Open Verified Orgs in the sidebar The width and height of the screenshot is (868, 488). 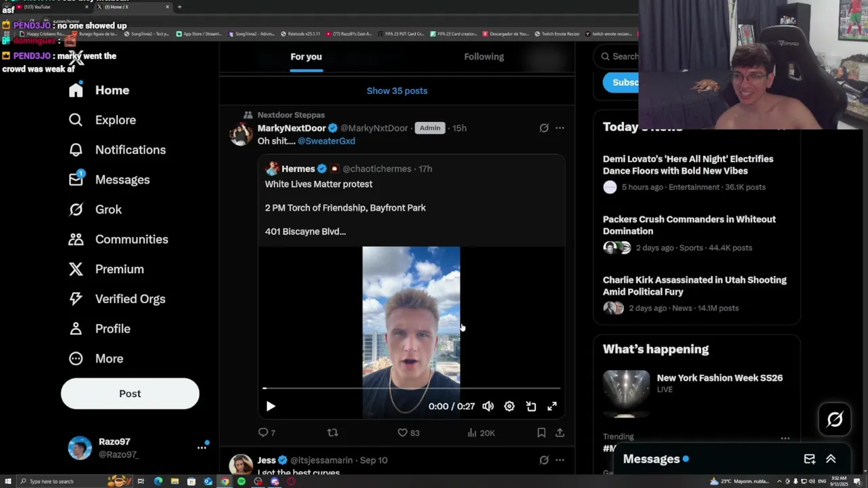(x=117, y=299)
